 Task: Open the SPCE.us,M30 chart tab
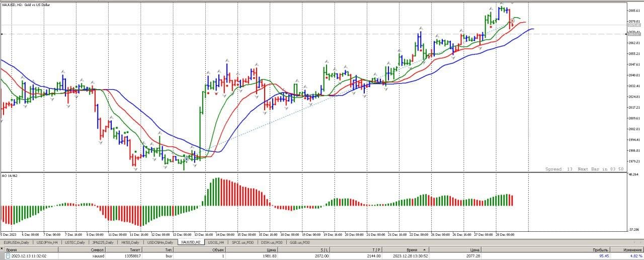(244, 242)
